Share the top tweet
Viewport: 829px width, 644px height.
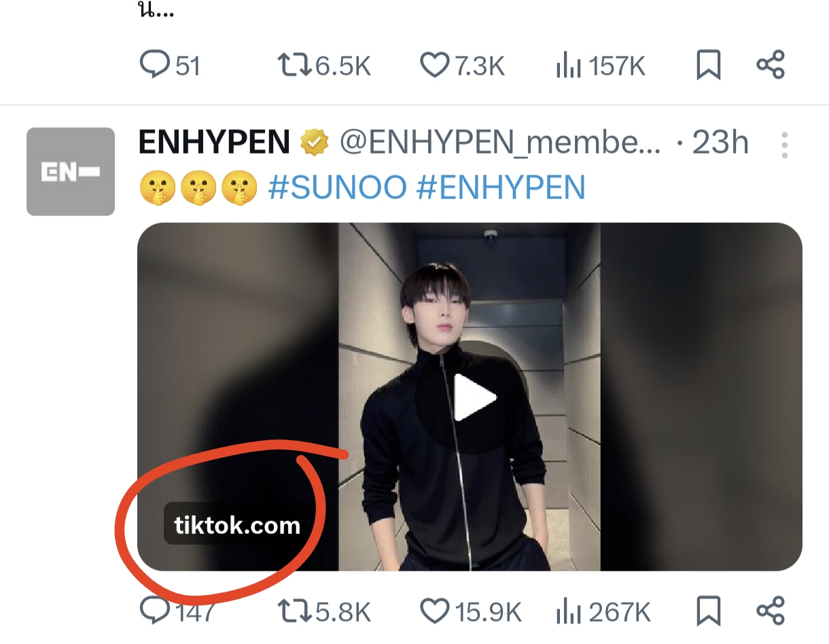tap(771, 66)
